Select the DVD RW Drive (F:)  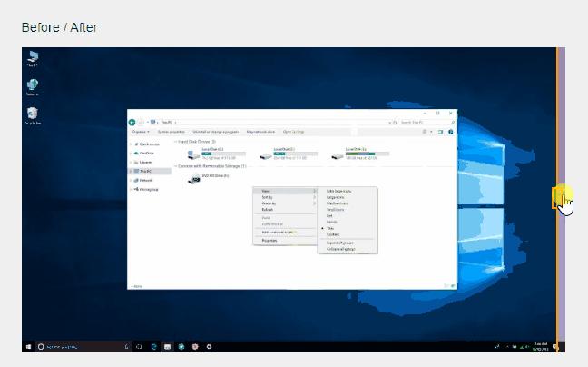(x=209, y=179)
